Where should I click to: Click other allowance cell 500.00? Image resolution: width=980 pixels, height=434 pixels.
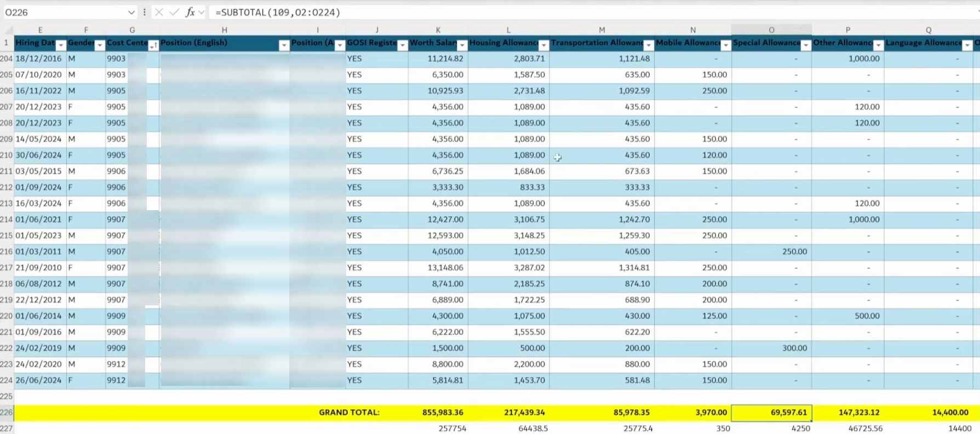coord(847,316)
